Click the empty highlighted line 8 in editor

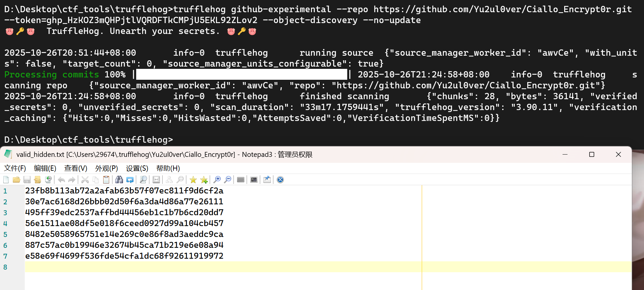point(328,267)
